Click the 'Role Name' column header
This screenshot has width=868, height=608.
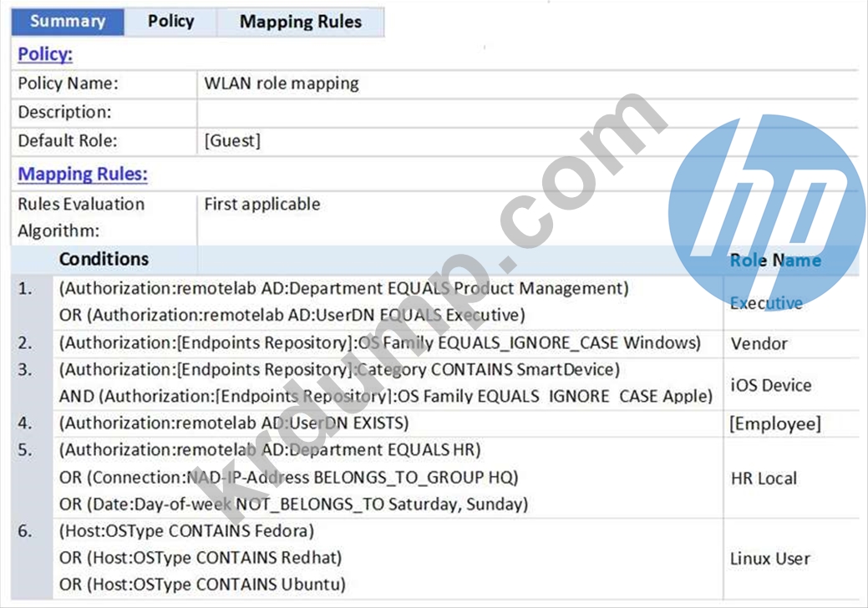click(x=775, y=260)
